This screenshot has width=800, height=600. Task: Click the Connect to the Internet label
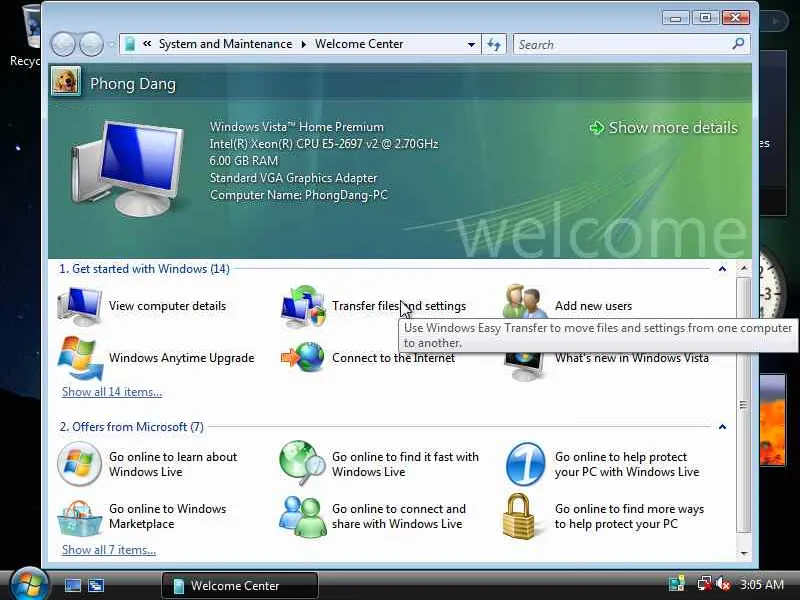tap(393, 358)
